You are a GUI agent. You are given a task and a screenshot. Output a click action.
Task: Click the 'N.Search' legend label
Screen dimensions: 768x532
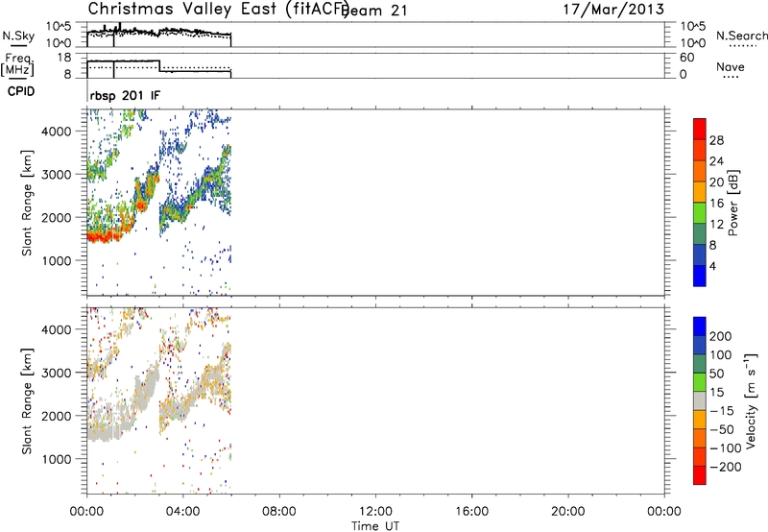742,36
